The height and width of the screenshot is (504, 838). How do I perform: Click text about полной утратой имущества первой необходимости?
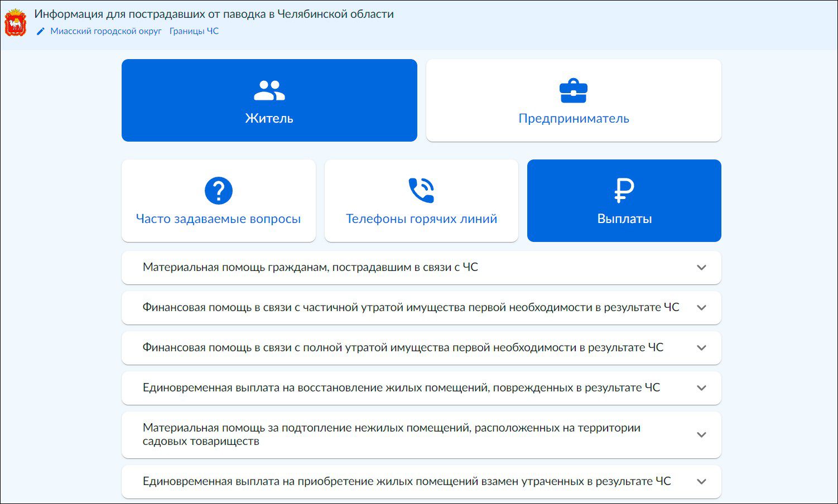point(403,347)
